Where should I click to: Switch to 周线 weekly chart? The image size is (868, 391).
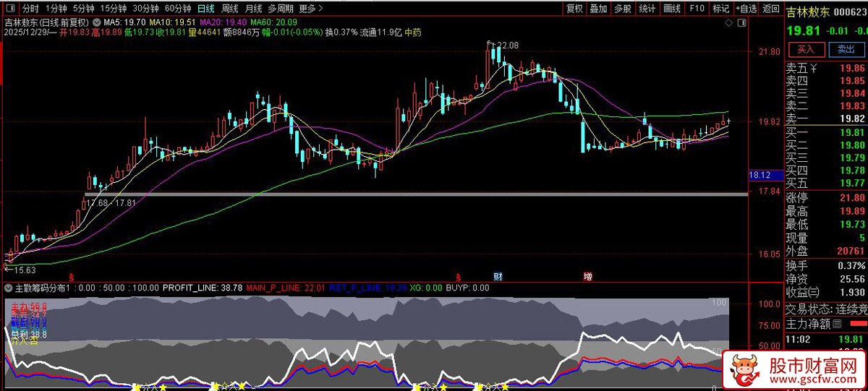[230, 9]
